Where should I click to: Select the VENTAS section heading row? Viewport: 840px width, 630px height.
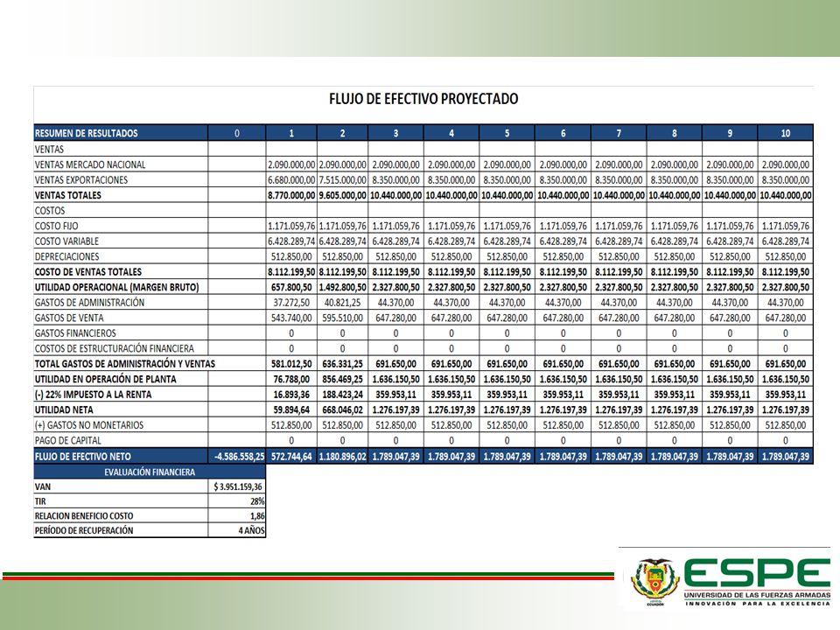423,149
